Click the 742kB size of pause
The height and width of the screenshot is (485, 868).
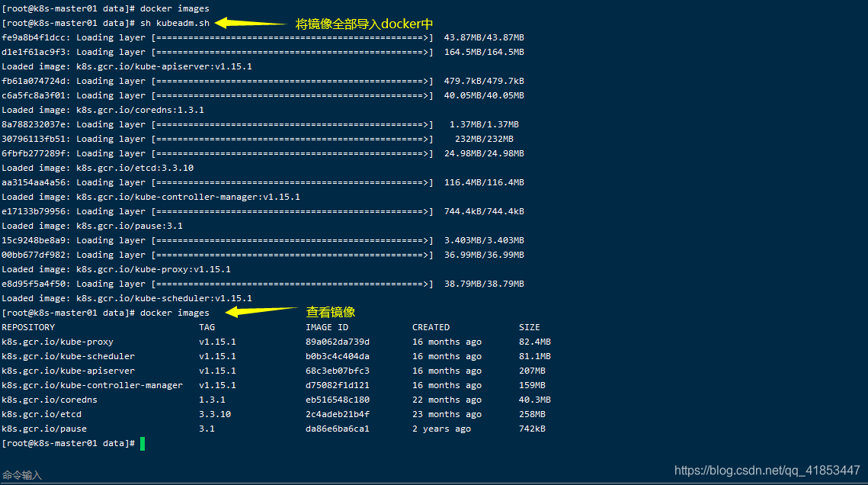click(532, 429)
